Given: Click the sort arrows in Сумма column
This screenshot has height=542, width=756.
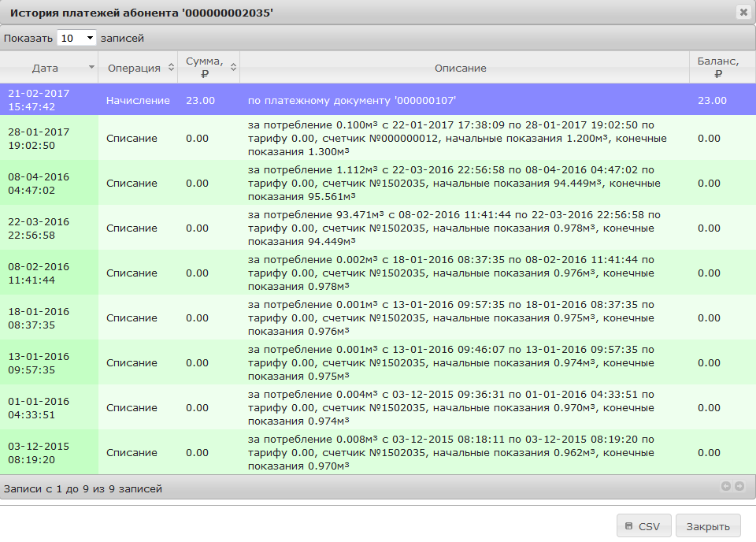Looking at the screenshot, I should pyautogui.click(x=233, y=68).
